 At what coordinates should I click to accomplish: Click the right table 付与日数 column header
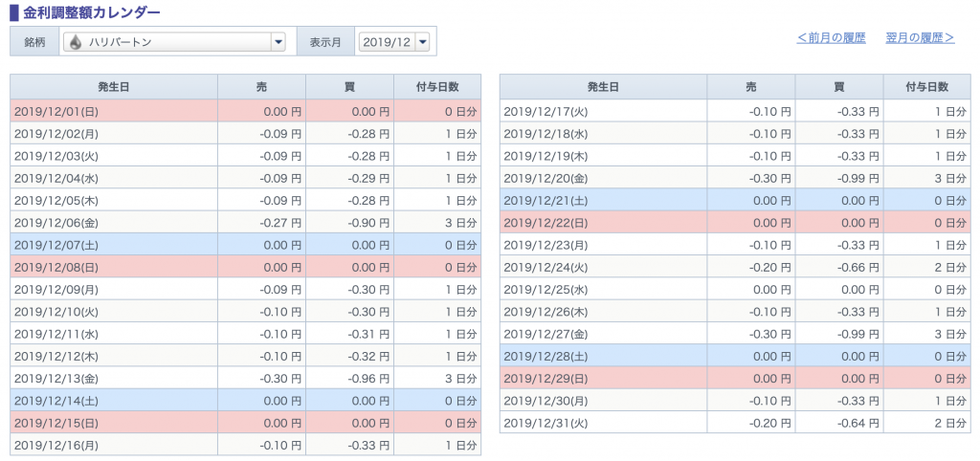click(926, 87)
